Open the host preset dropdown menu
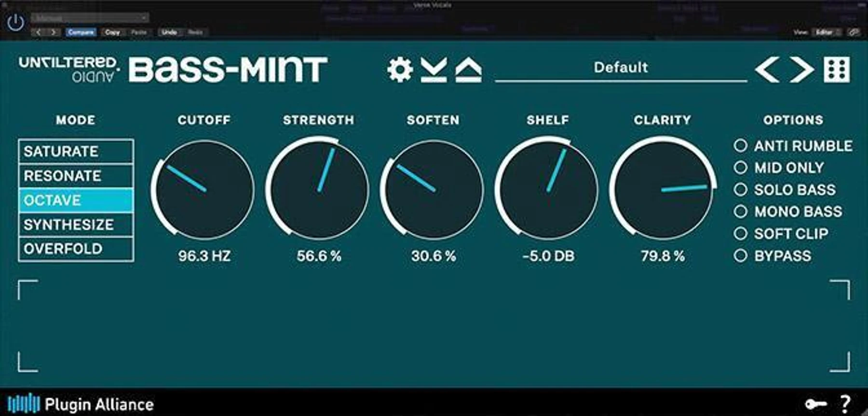This screenshot has height=416, width=868. tap(90, 18)
